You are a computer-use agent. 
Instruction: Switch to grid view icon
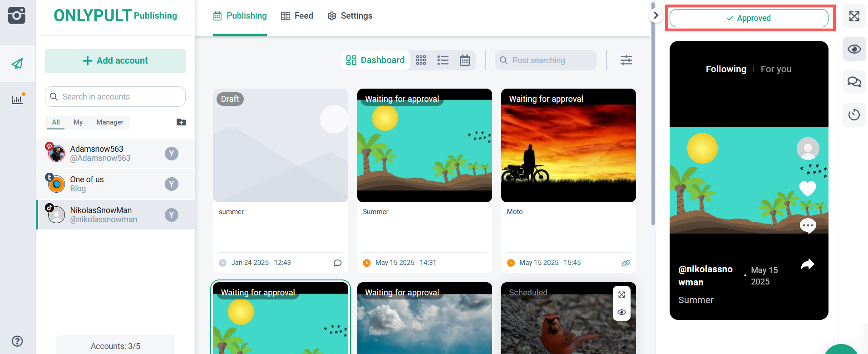point(421,60)
